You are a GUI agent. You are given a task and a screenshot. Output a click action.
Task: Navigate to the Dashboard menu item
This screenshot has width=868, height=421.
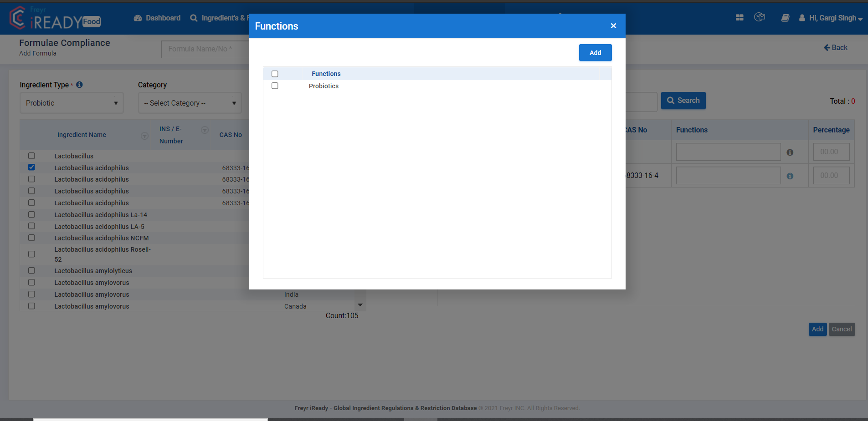tap(162, 18)
